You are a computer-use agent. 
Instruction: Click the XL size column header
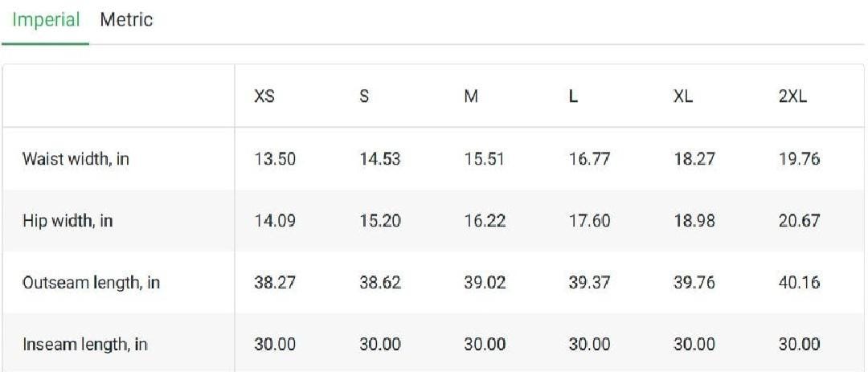tap(683, 96)
